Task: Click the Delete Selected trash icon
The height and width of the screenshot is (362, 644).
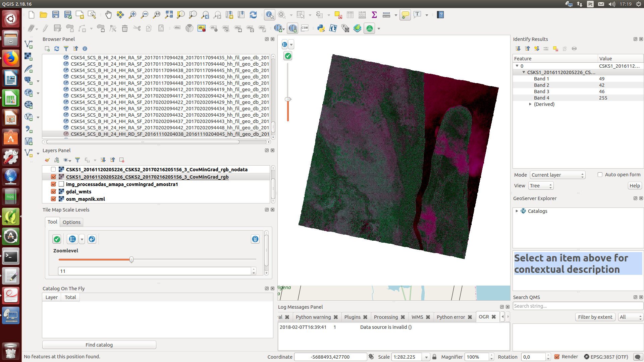Action: [125, 28]
